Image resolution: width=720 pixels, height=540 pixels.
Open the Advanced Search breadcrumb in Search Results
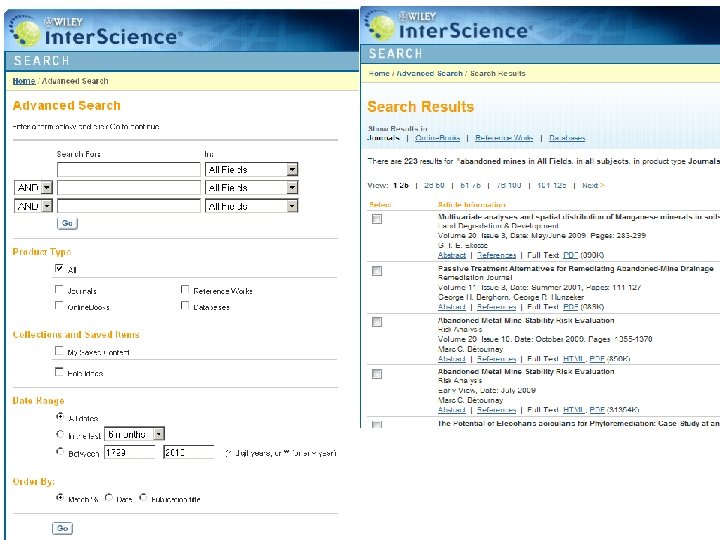[x=429, y=73]
